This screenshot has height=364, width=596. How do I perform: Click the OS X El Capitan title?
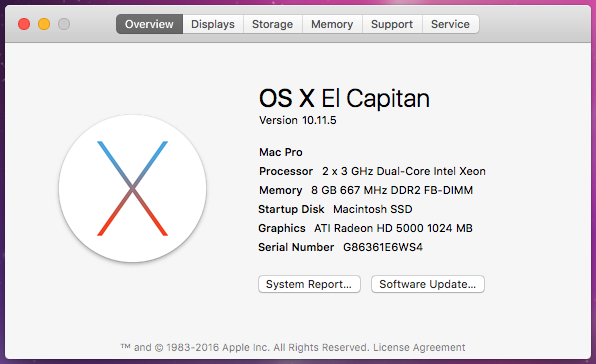pyautogui.click(x=344, y=98)
